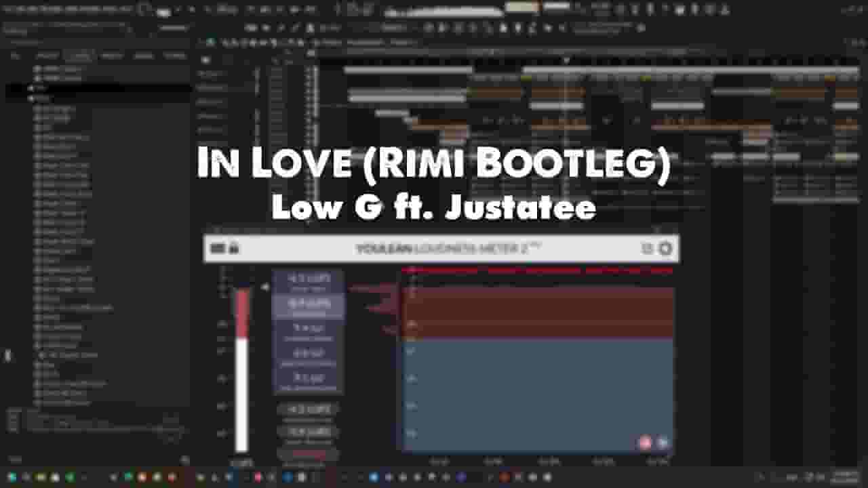Open the Youlean Loudness Meter hamburger menu
The height and width of the screenshot is (488, 868).
[218, 249]
